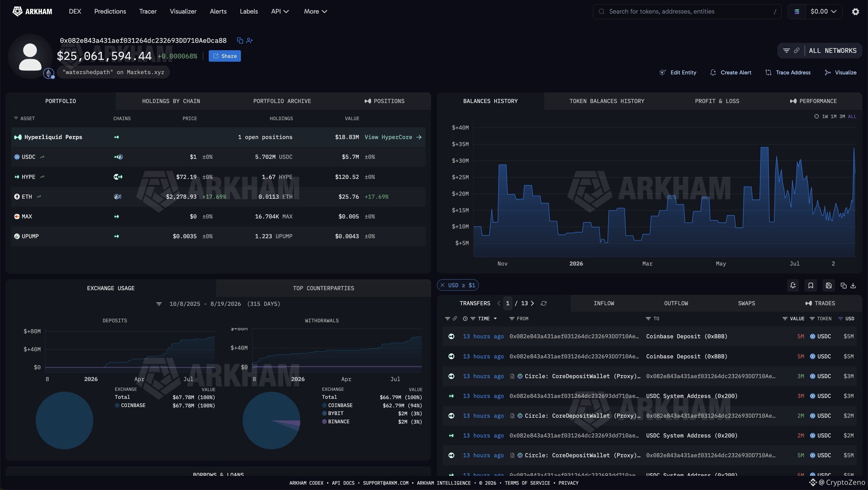Go to previous transfers page
Image resolution: width=868 pixels, height=490 pixels.
[x=499, y=303]
